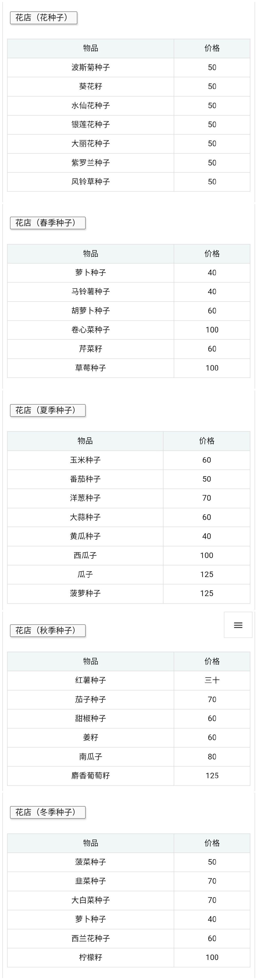Screen dimensions: 257x980
Task: Select the 柠檬籽 row
Action: pos(129,958)
